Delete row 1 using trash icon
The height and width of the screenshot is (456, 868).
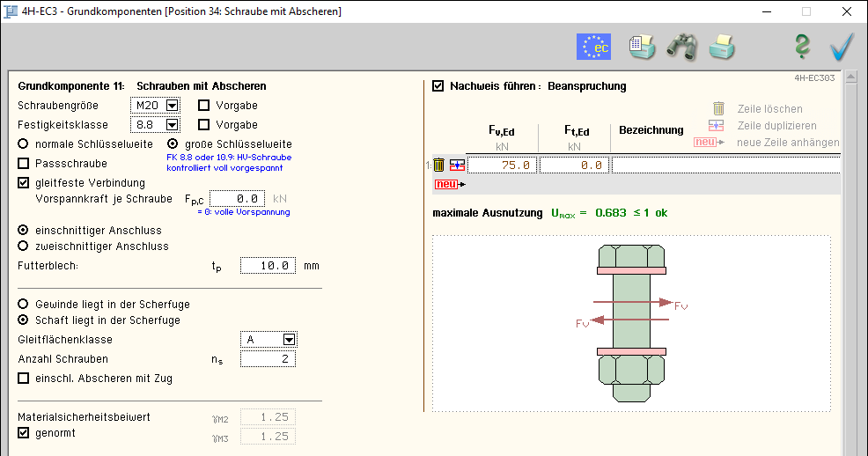(439, 165)
